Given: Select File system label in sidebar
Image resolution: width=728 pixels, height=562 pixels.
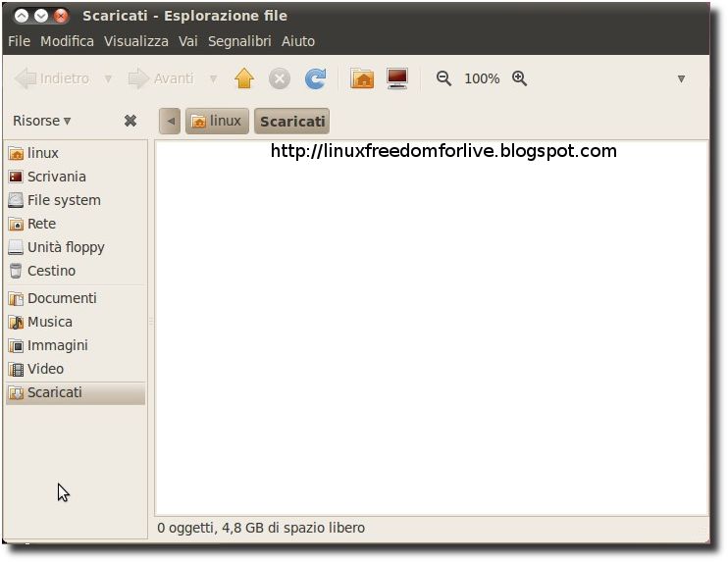Looking at the screenshot, I should point(64,200).
